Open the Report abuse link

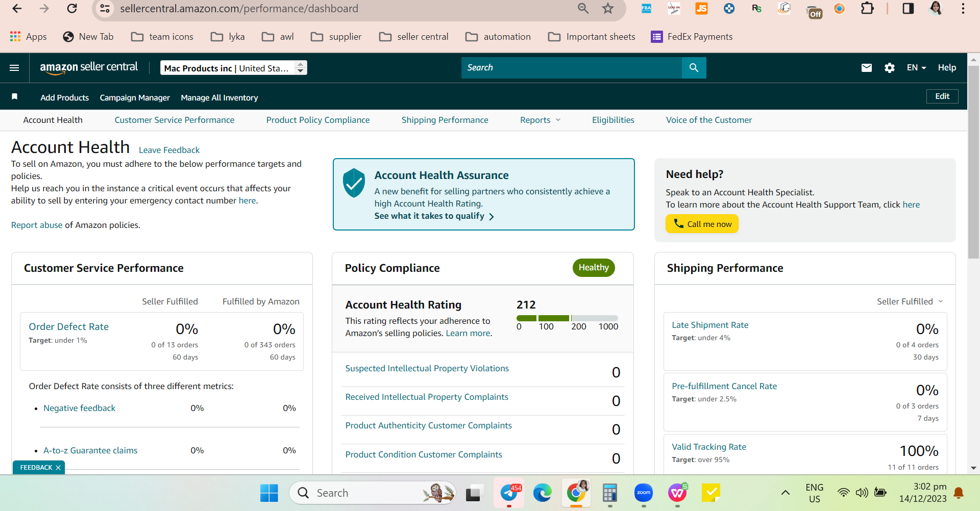click(x=37, y=225)
